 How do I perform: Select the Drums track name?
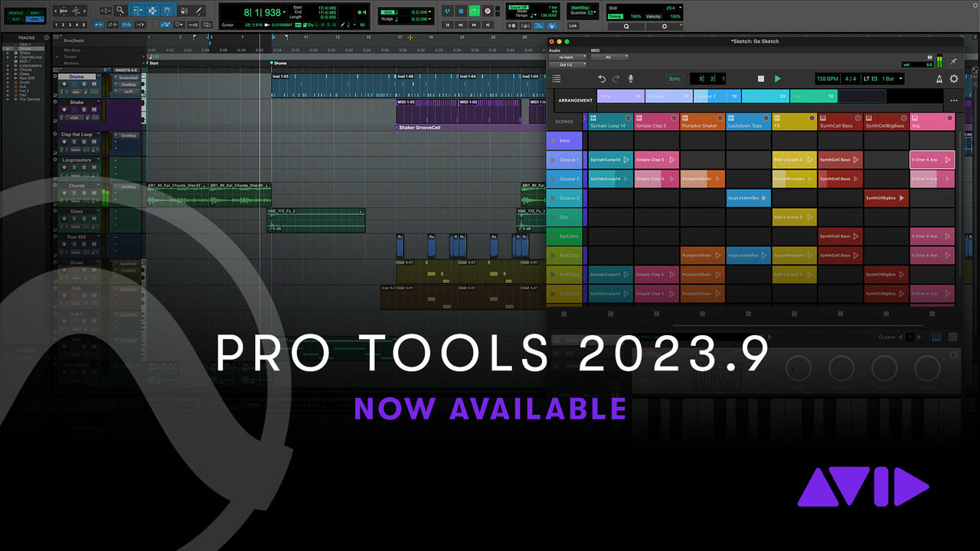tap(77, 77)
